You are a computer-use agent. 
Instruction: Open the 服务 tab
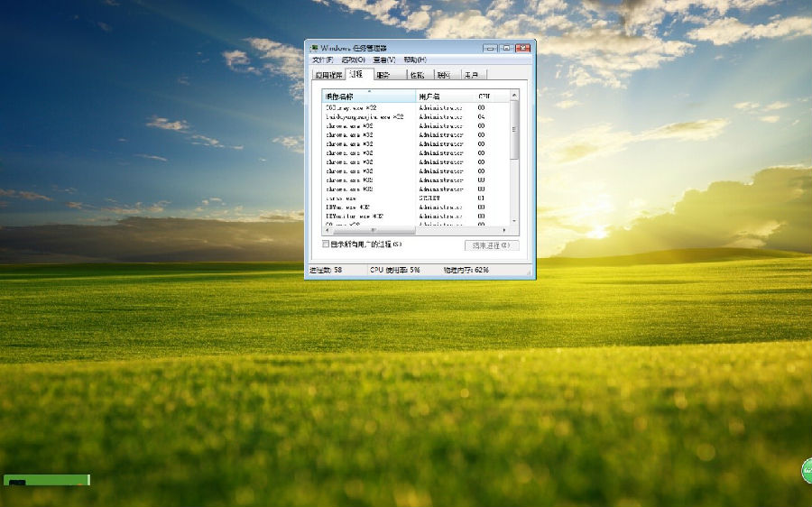(384, 75)
